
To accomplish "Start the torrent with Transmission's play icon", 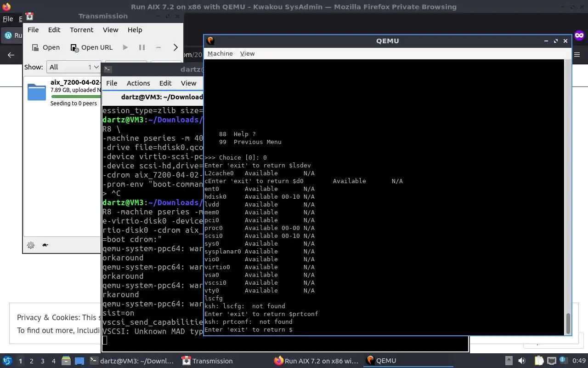I will pyautogui.click(x=125, y=47).
